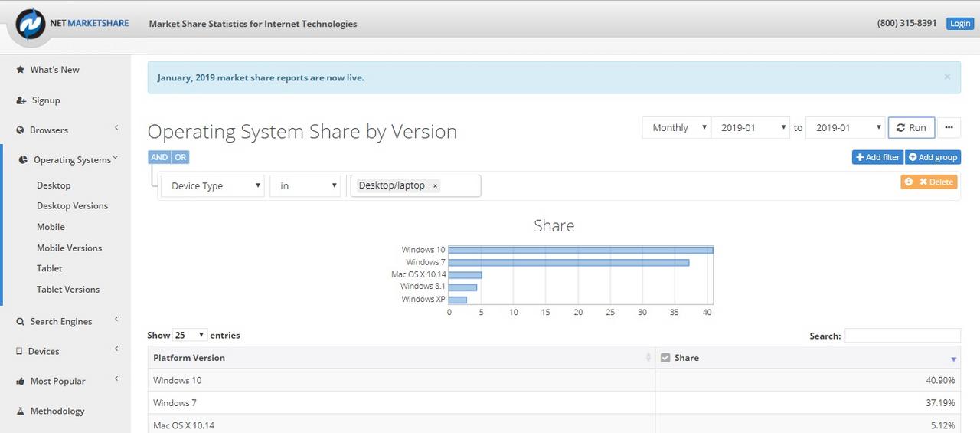The image size is (980, 433).
Task: Click the phone number (800) 315-8391
Action: pos(906,24)
